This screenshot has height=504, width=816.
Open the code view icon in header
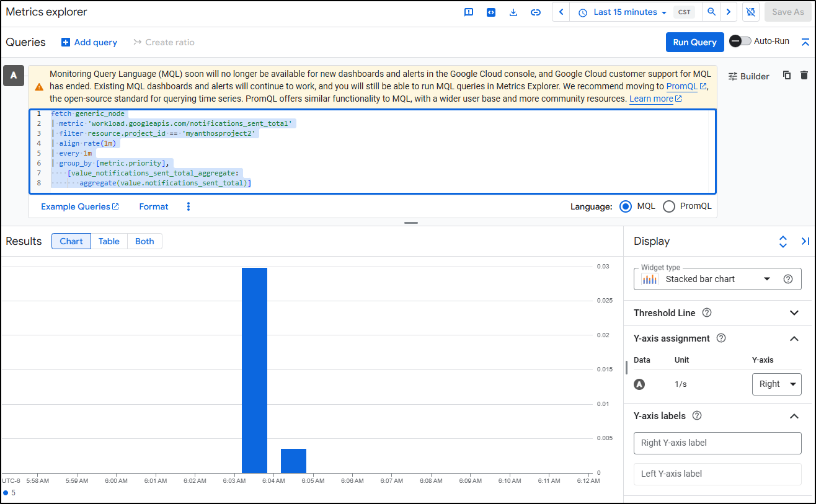tap(491, 12)
